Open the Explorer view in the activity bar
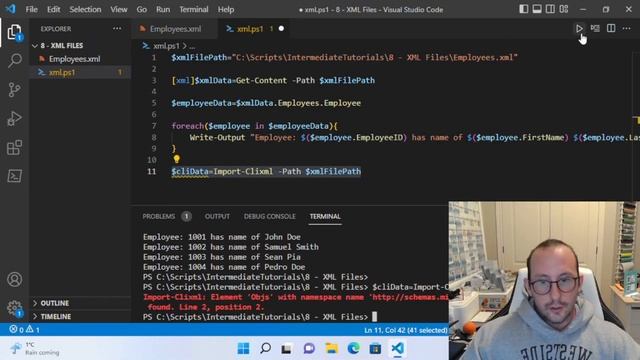 pos(14,31)
